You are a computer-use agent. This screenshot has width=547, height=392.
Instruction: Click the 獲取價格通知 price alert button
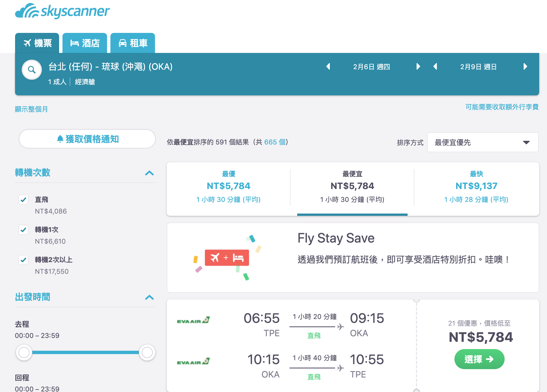coord(87,139)
